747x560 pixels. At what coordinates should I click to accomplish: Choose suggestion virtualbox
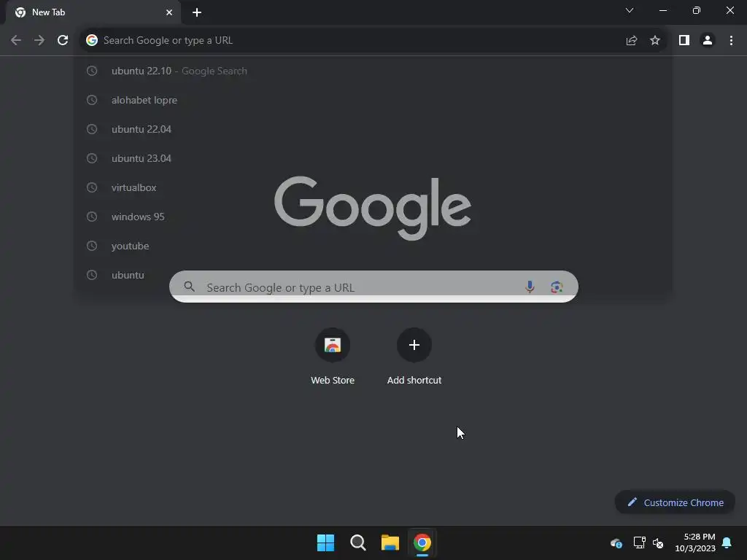click(373, 187)
